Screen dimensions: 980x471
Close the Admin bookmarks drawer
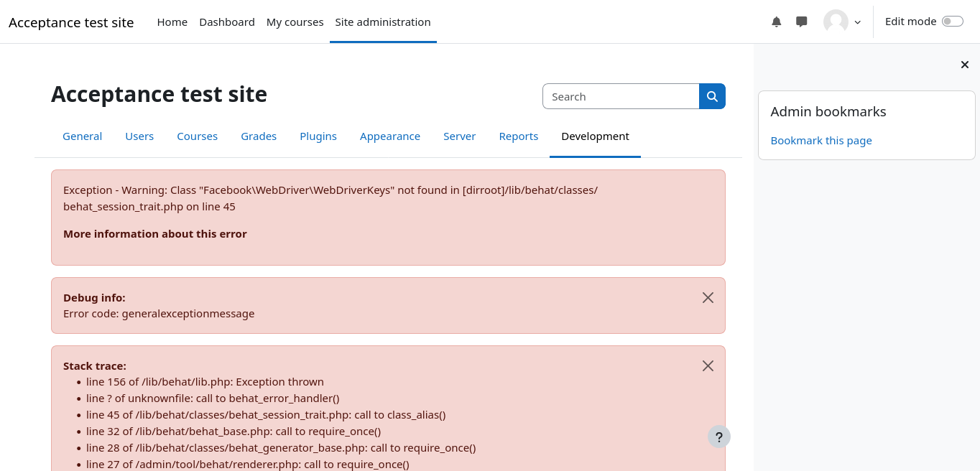pyautogui.click(x=965, y=65)
